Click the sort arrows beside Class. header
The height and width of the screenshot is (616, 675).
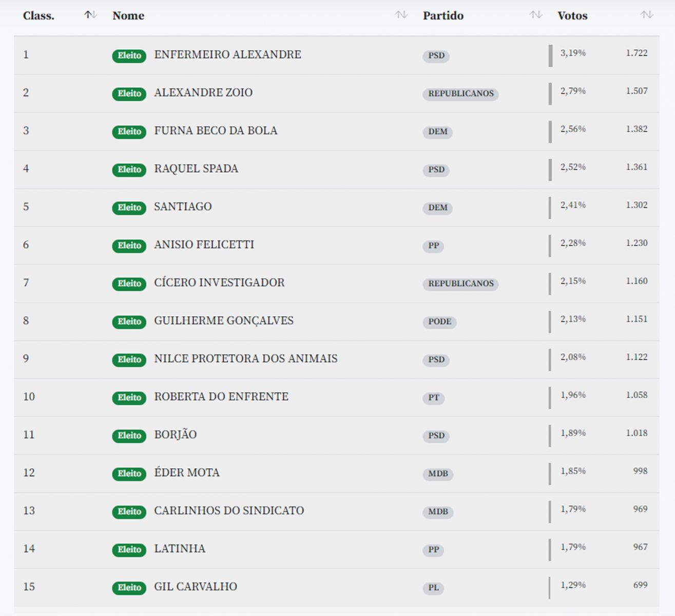click(x=90, y=15)
